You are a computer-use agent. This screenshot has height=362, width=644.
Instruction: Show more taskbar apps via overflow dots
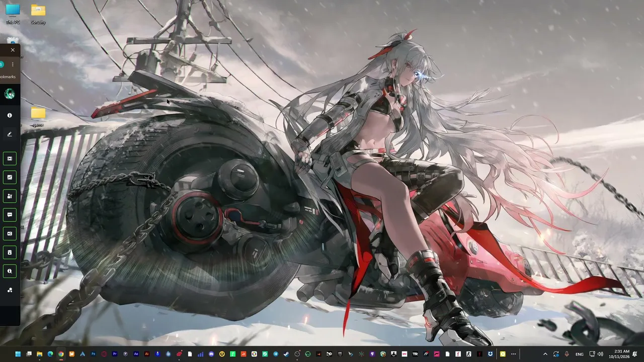click(x=513, y=354)
